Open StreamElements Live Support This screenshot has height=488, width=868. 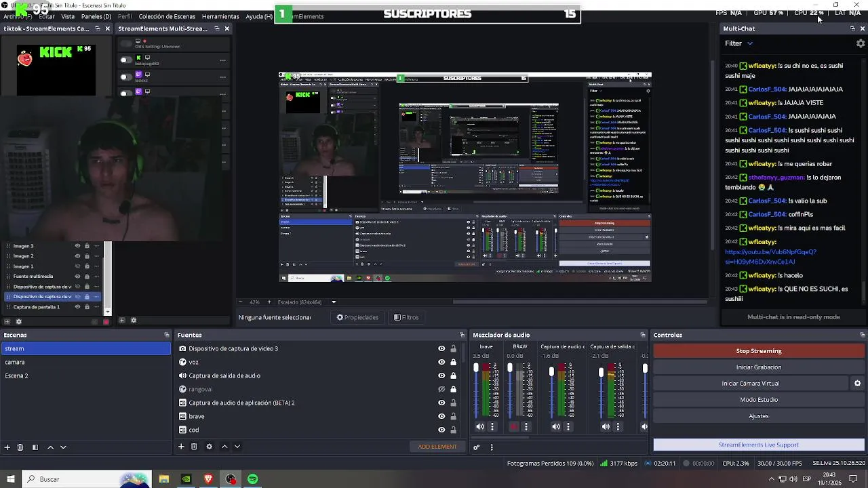pyautogui.click(x=759, y=445)
